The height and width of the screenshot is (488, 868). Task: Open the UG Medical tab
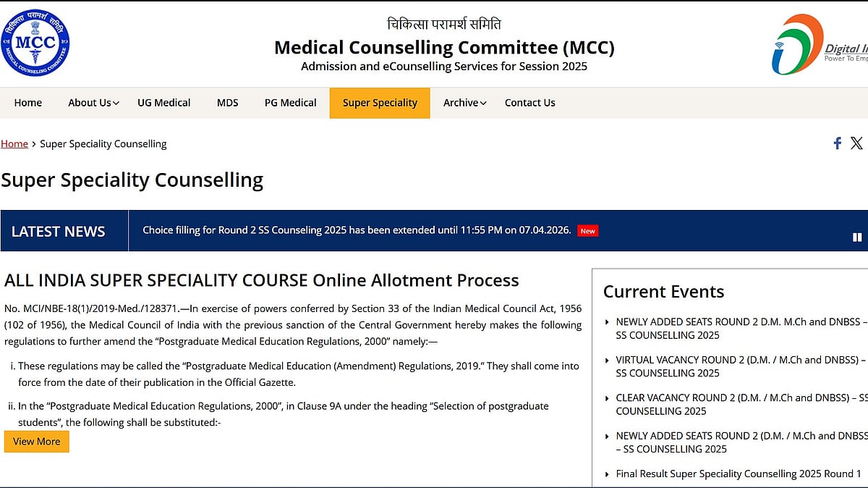point(164,103)
